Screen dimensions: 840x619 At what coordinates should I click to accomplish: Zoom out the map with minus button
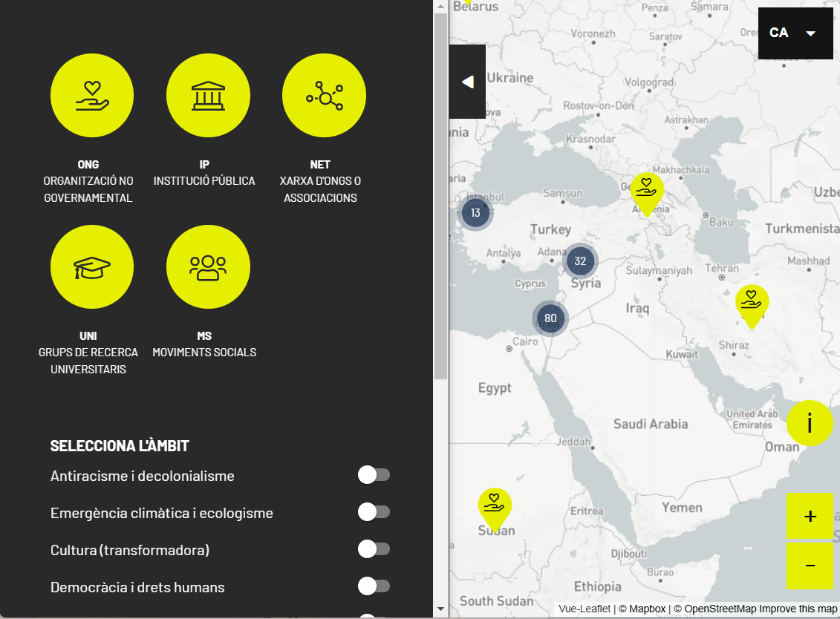(810, 566)
